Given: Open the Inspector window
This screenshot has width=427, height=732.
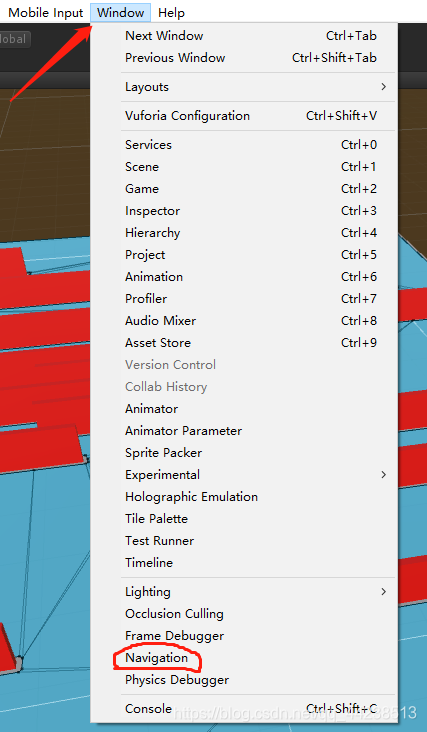Looking at the screenshot, I should 244,211.
